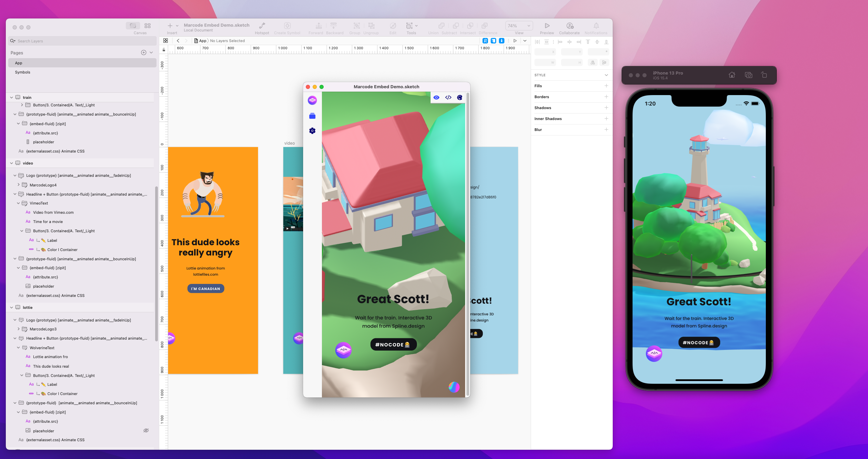Collapse the train artboard group
The width and height of the screenshot is (868, 459).
pos(12,97)
